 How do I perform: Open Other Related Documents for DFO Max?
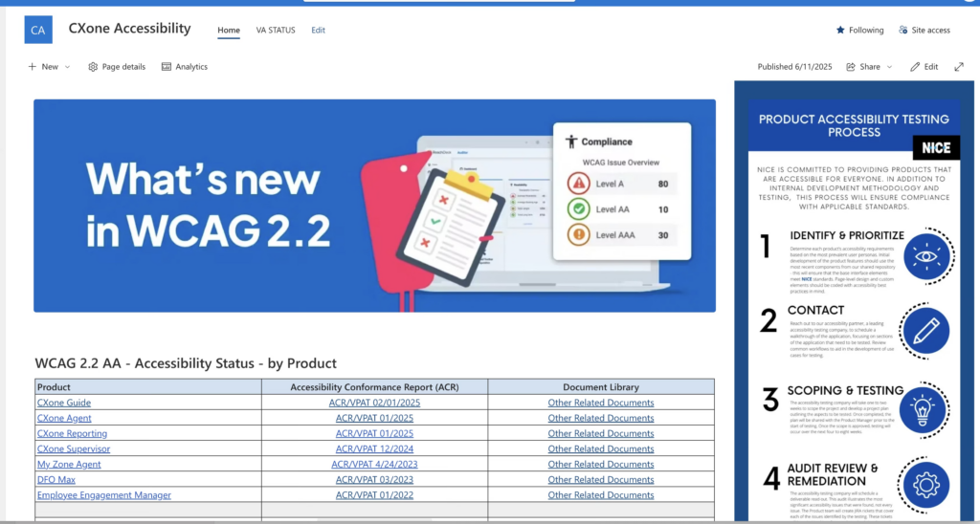[600, 479]
